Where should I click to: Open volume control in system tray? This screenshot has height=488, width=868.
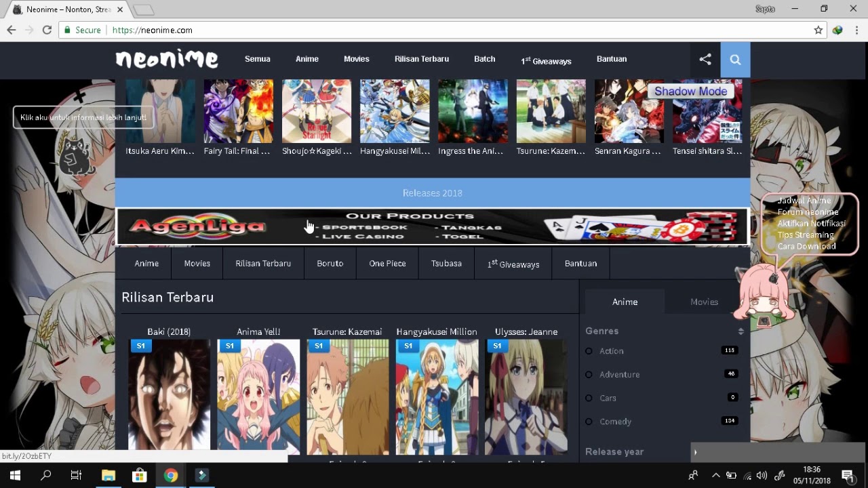pyautogui.click(x=762, y=475)
